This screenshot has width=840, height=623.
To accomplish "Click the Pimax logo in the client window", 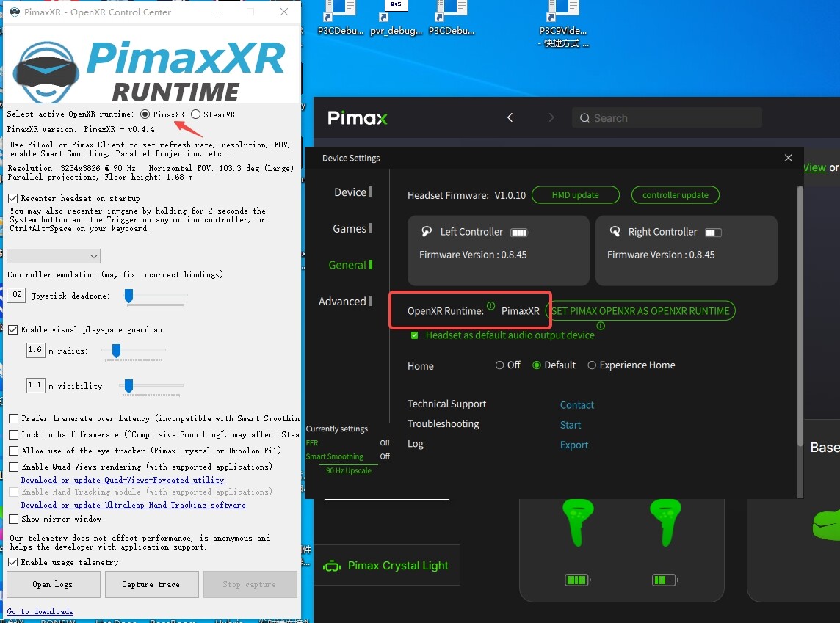I will click(x=358, y=117).
